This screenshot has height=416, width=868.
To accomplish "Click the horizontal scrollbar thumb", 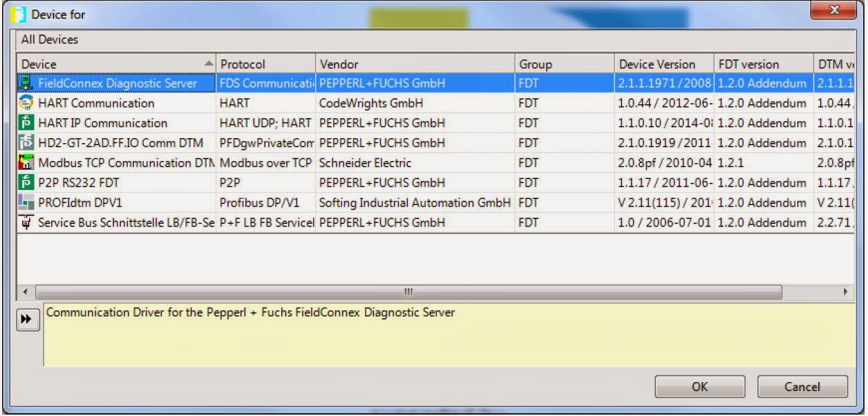I will [408, 292].
